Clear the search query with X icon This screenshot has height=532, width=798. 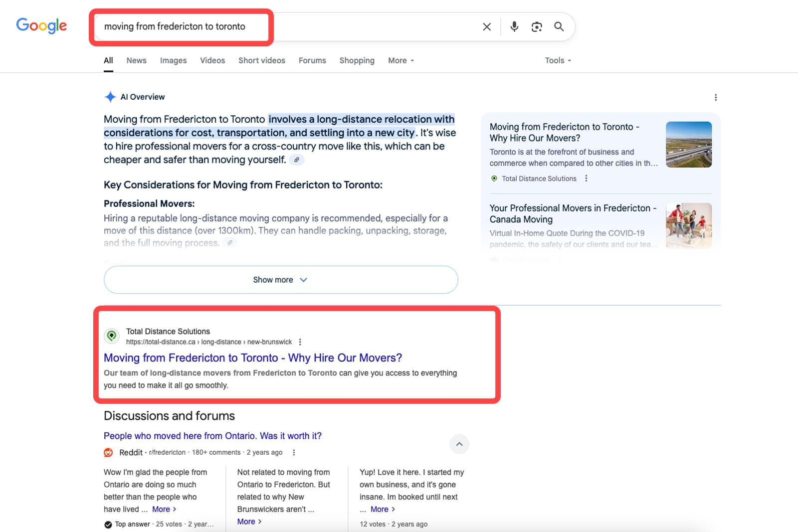(x=487, y=27)
